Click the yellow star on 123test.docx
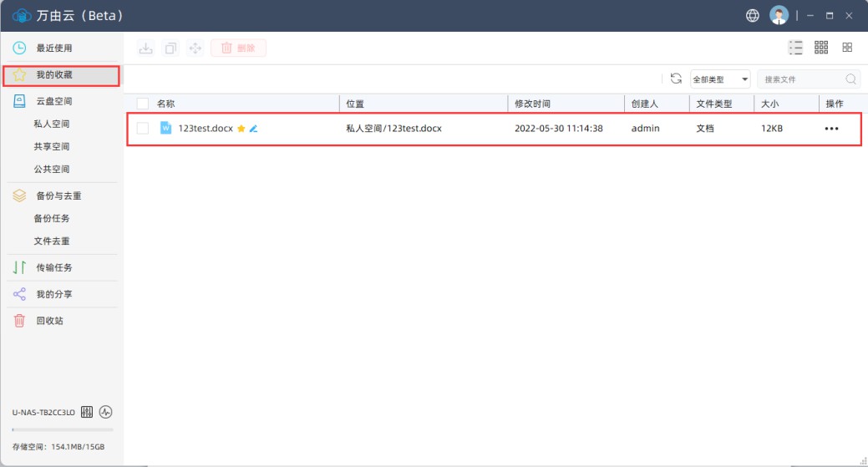Image resolution: width=868 pixels, height=467 pixels. coord(241,129)
